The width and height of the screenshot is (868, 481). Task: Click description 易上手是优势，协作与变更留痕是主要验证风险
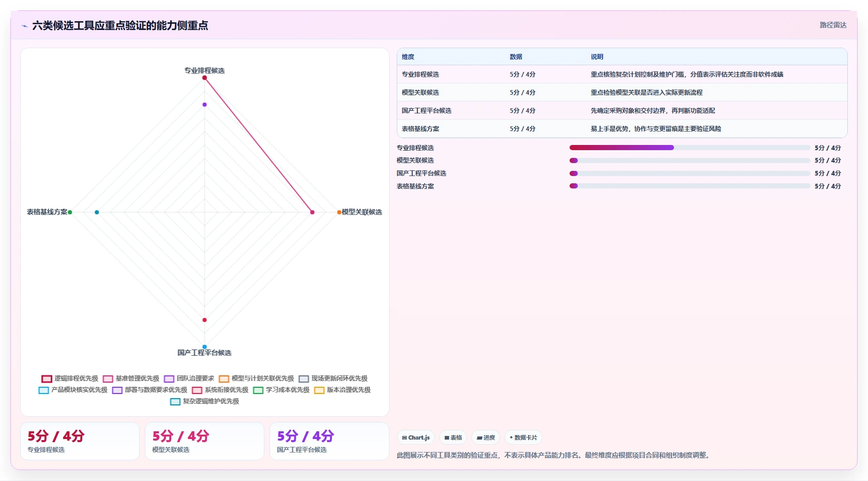[x=656, y=129]
